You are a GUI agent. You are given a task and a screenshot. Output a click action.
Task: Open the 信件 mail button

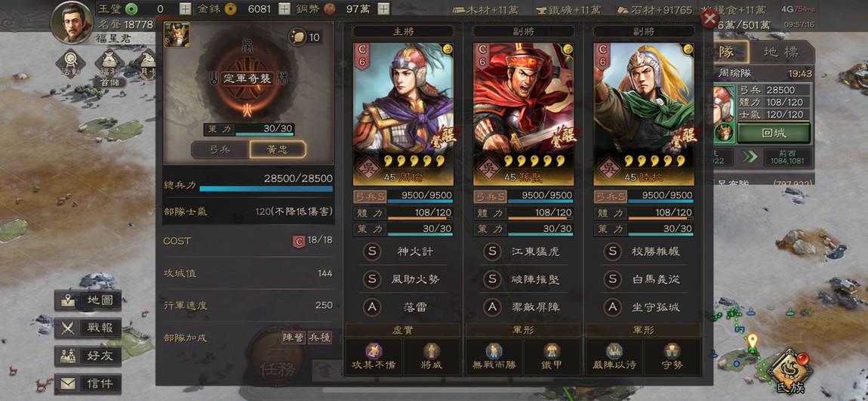[88, 384]
